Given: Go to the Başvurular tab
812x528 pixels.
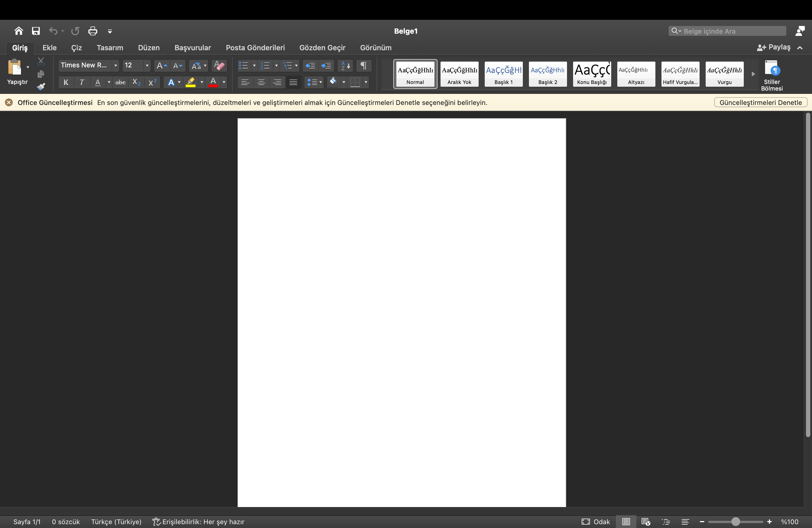Looking at the screenshot, I should (x=193, y=48).
